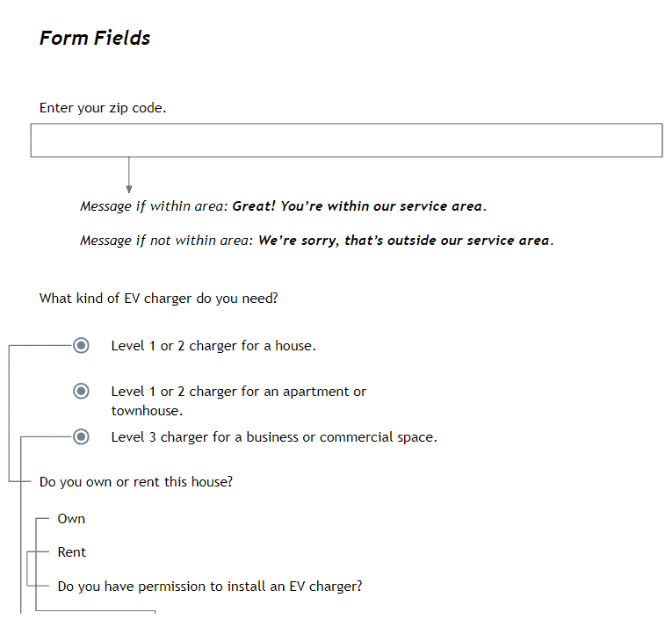Click 'Do you own or rent this house?' question

click(136, 482)
